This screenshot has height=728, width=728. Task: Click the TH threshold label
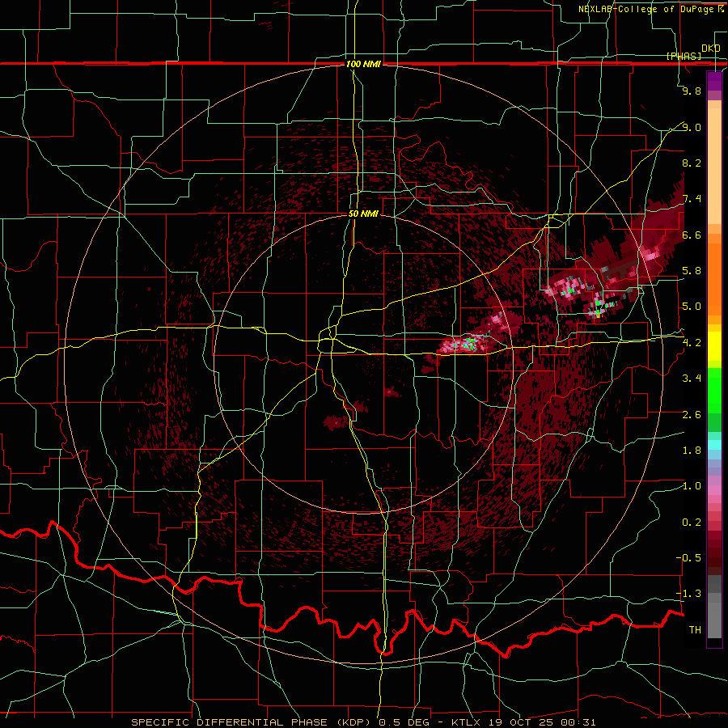point(695,630)
